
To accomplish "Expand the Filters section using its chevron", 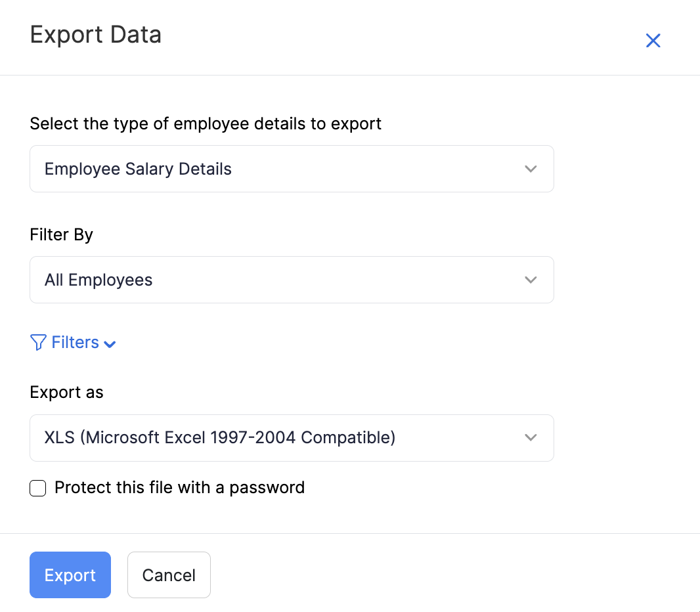I will (110, 344).
